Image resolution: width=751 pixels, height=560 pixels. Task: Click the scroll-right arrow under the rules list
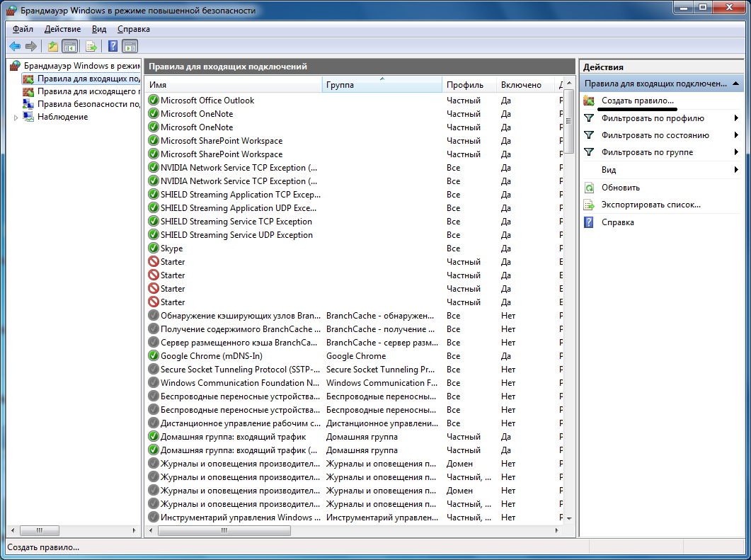(556, 530)
